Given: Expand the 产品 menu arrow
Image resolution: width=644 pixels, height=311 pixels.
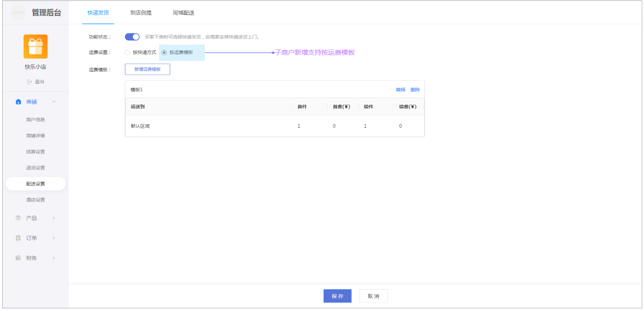Looking at the screenshot, I should [x=54, y=218].
